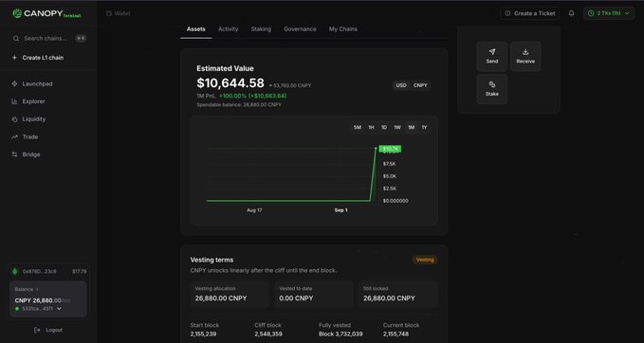Open the Explorer page
644x343 pixels.
point(34,101)
